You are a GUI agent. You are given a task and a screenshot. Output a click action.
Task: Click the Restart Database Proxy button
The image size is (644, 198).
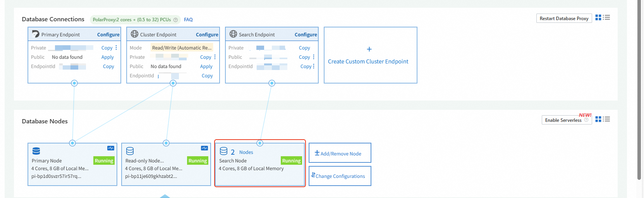coord(564,18)
